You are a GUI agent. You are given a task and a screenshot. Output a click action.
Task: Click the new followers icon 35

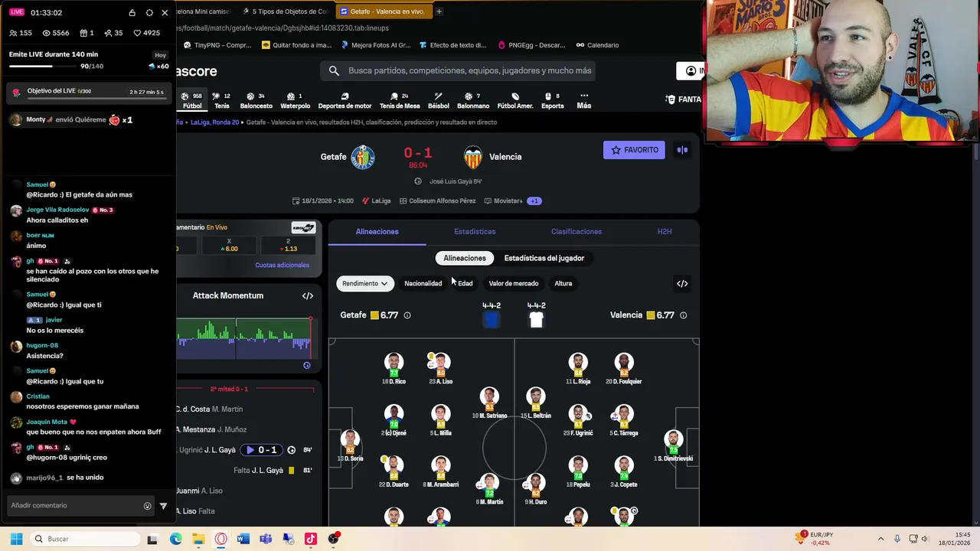(107, 33)
